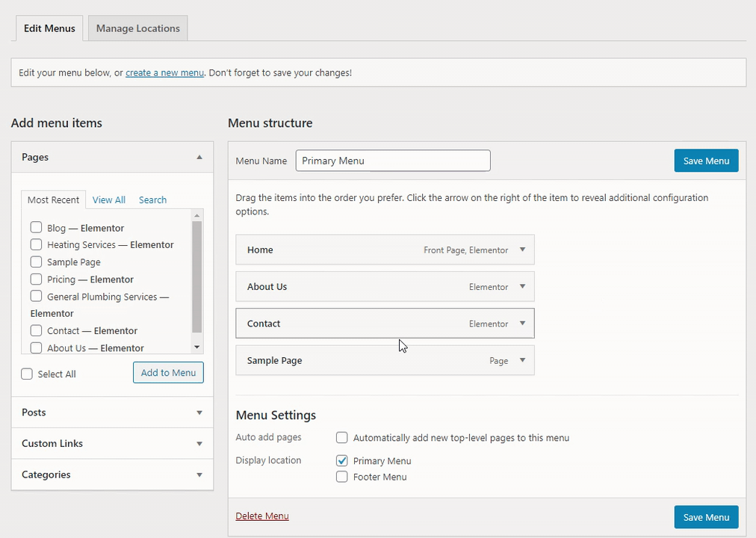Tick the Contact — Elementor checkbox
The image size is (756, 538).
pos(36,330)
